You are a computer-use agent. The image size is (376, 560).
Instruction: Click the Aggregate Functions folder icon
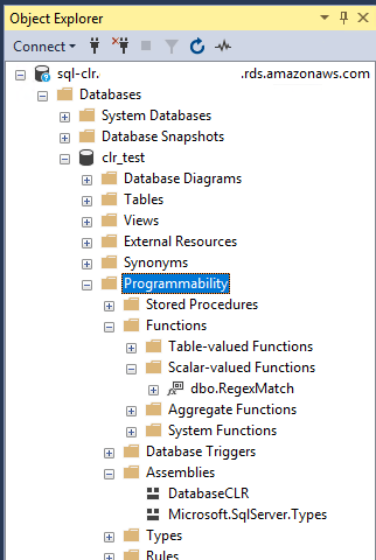153,409
